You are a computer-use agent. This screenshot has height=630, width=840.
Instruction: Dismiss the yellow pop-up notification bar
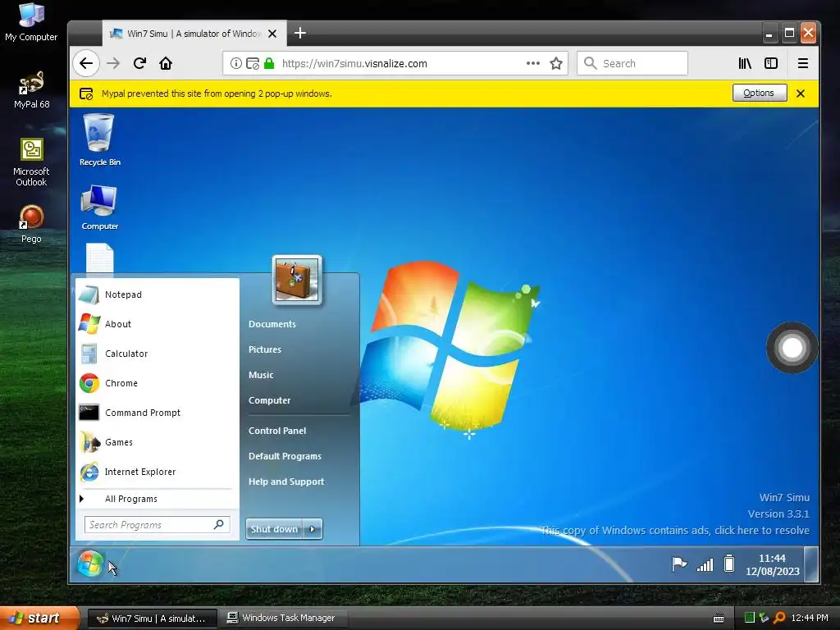coord(801,94)
